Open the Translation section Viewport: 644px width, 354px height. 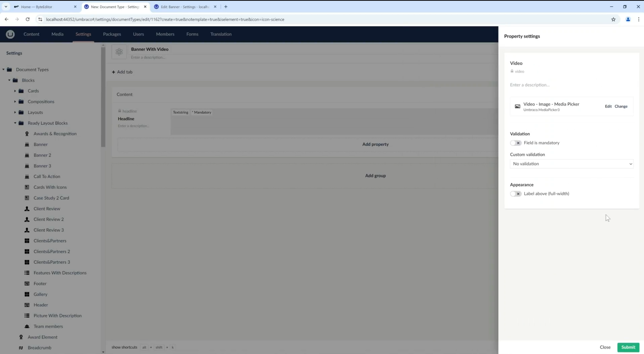click(221, 34)
